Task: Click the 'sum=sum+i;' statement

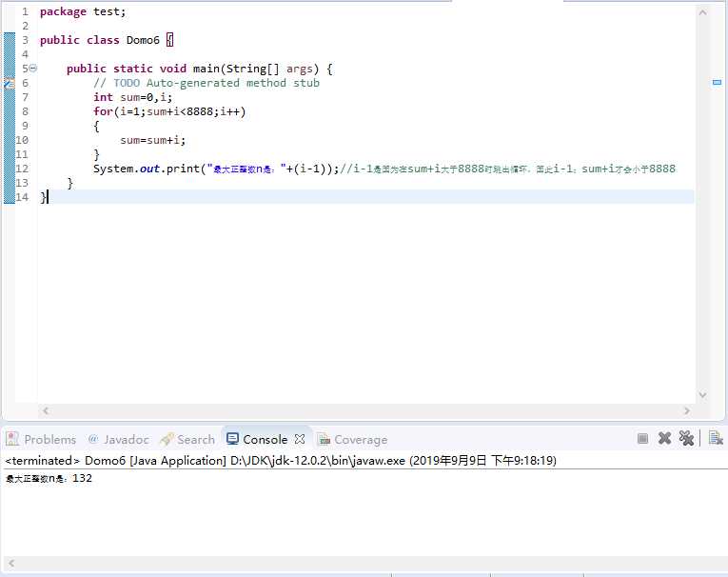Action: (x=153, y=140)
